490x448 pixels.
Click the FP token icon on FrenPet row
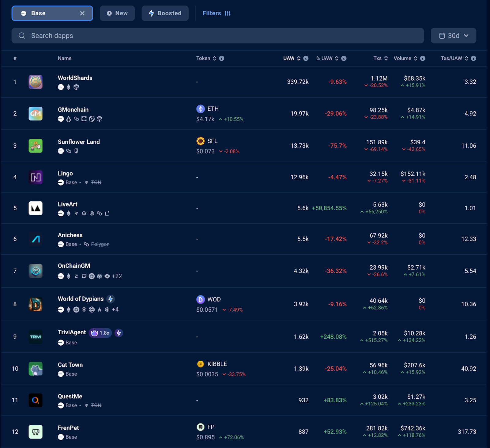tap(201, 427)
